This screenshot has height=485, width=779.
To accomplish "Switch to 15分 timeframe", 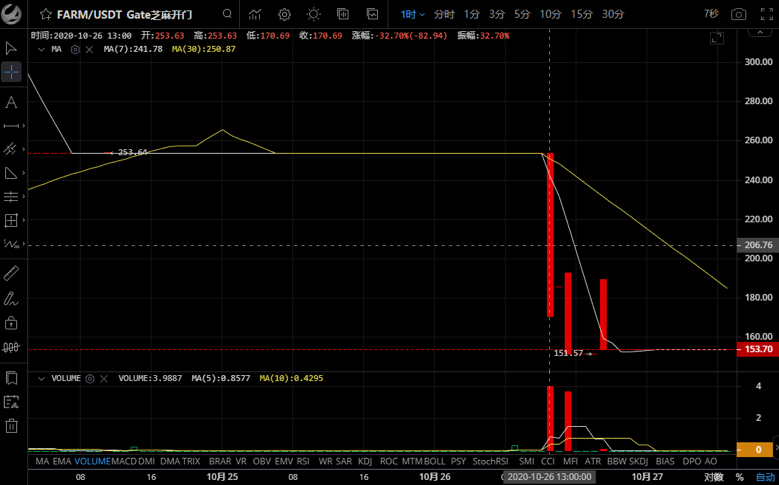I will (582, 14).
